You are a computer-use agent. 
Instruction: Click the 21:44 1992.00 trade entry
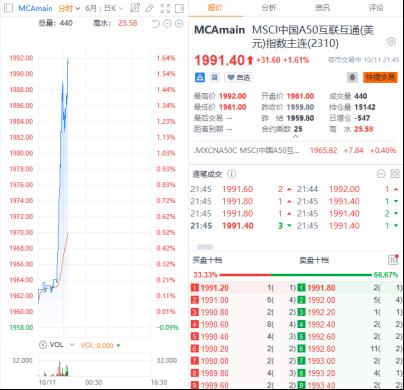click(x=347, y=189)
